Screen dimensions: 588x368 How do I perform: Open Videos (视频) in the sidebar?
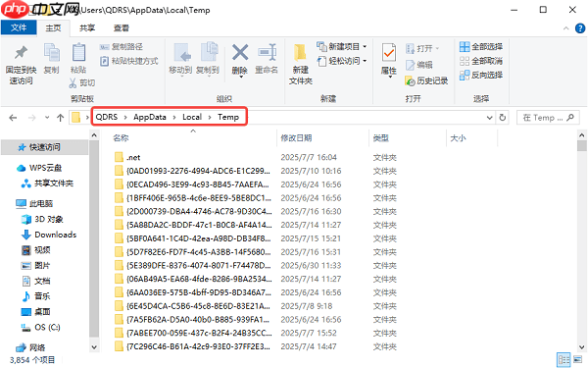pos(36,250)
